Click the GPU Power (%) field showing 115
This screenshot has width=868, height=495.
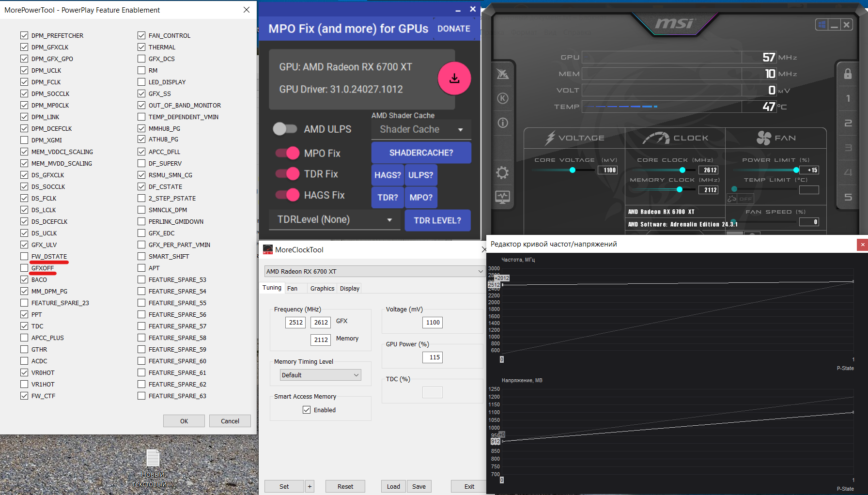[433, 357]
